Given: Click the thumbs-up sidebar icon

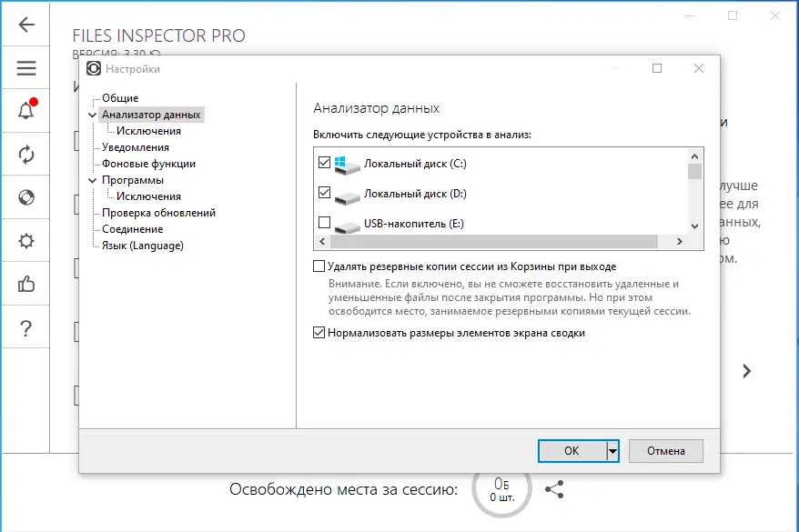Looking at the screenshot, I should (x=26, y=284).
